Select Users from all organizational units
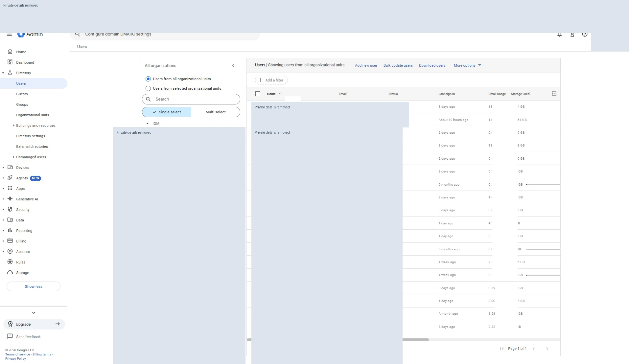Viewport: 629px width, 364px height. [x=148, y=79]
